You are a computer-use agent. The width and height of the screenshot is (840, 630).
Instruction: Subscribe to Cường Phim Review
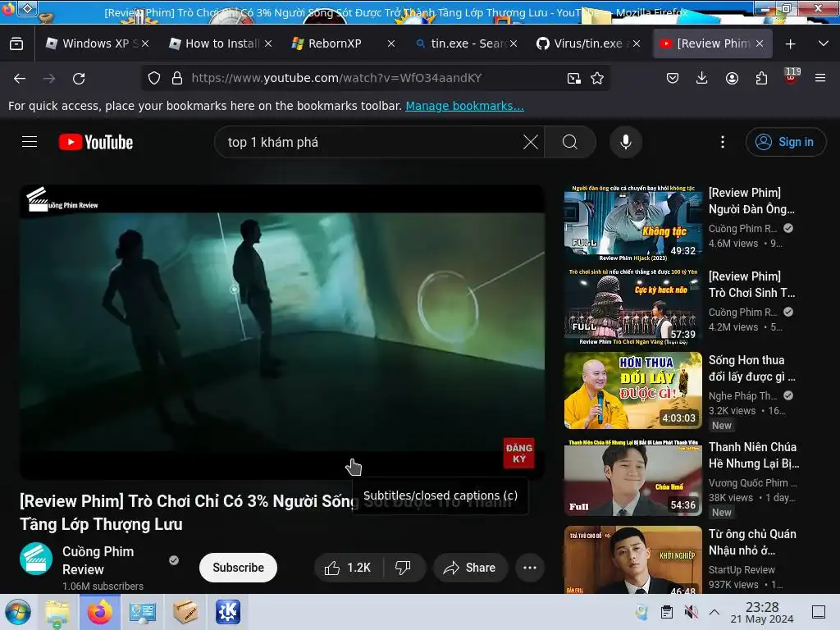click(x=238, y=568)
